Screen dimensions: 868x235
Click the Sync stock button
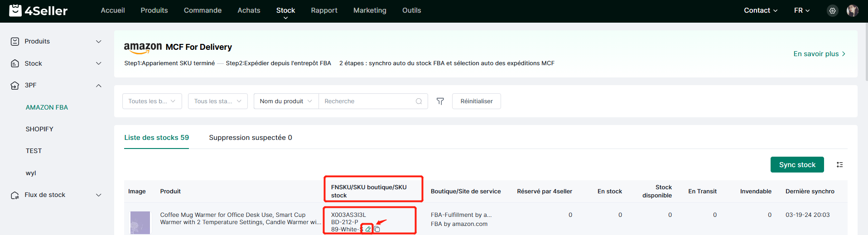797,165
